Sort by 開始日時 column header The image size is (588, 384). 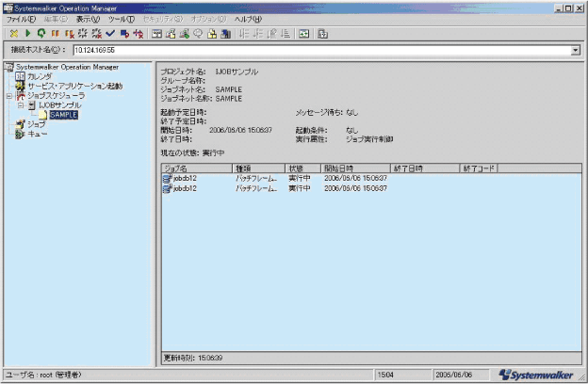coord(355,168)
